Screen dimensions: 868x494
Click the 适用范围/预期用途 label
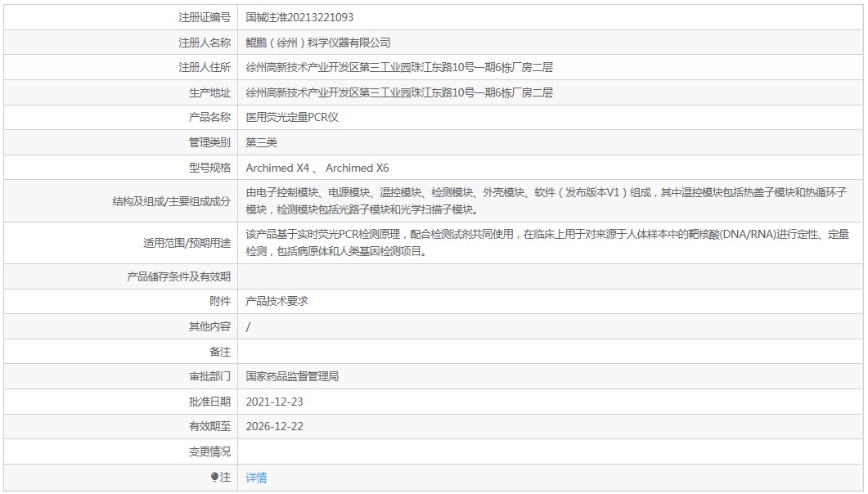[187, 243]
